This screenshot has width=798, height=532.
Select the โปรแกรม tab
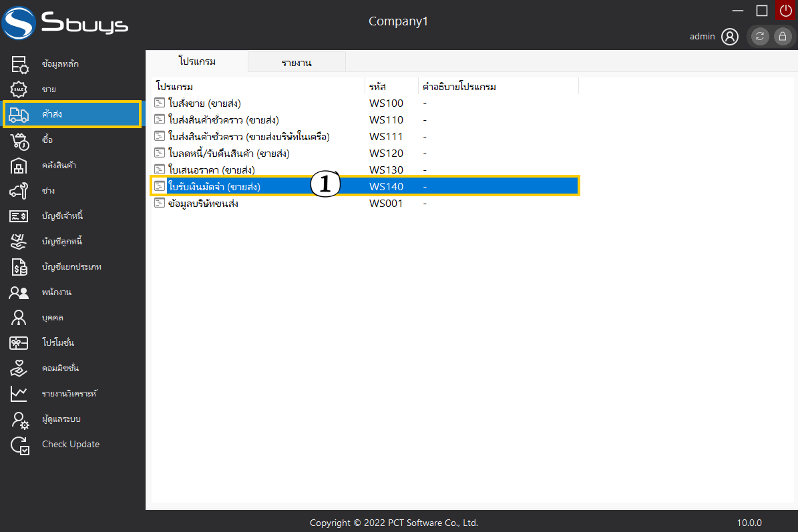click(x=197, y=61)
